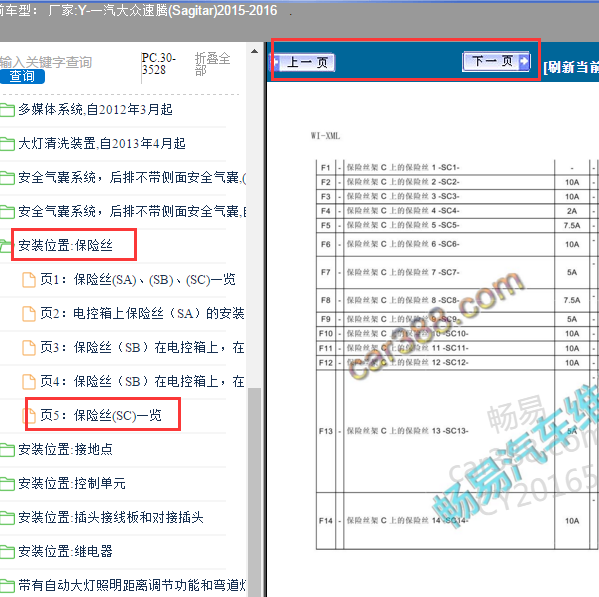
Task: Click the arrow icon on 下一页 button
Action: tap(524, 60)
